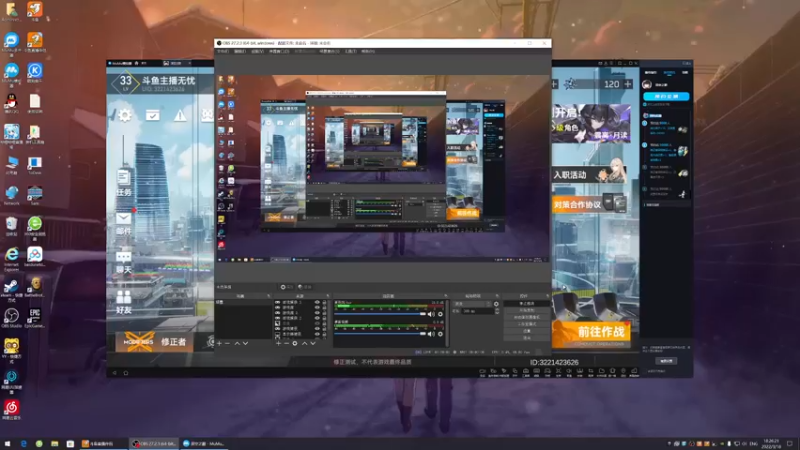Viewport: 800px width, 450px height.
Task: Add a new source in OBS Sources panel
Action: 278,343
